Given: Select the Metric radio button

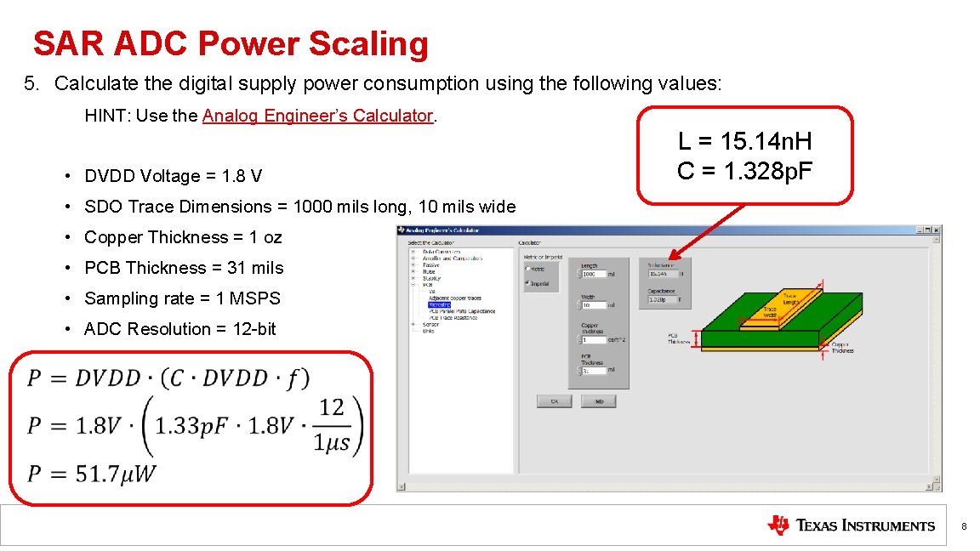Looking at the screenshot, I should click(x=527, y=269).
